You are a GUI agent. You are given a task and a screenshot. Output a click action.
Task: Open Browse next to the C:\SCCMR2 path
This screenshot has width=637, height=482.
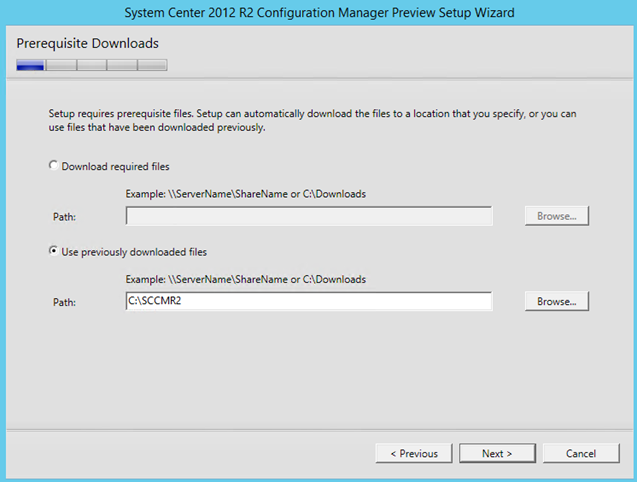point(557,301)
